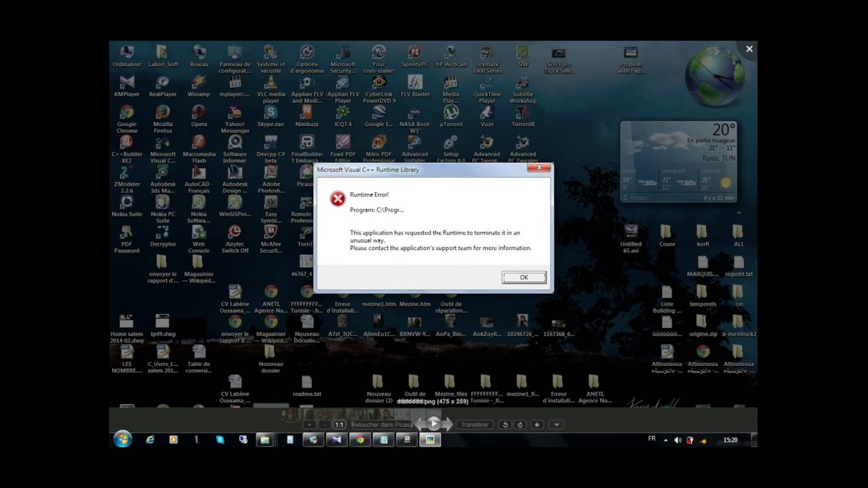Viewport: 868px width, 488px height.
Task: Select the Skype.exe desktop icon
Action: (271, 117)
